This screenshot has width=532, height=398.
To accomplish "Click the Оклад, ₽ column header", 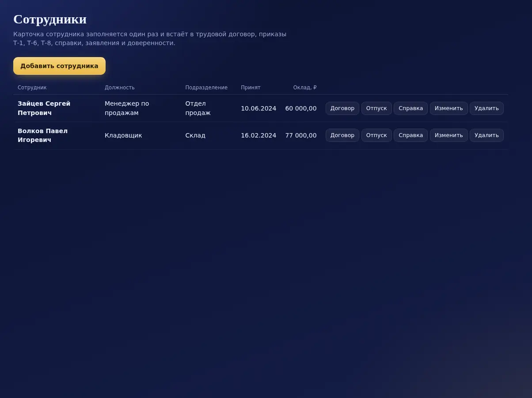I will (x=305, y=88).
